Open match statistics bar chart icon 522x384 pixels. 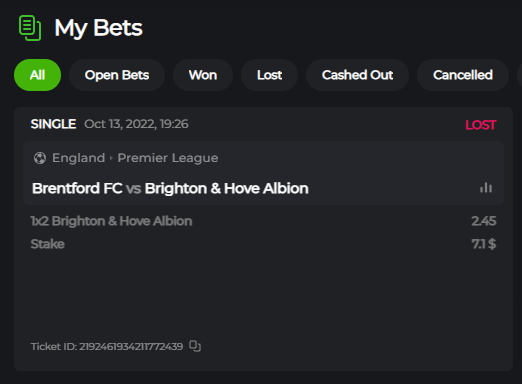point(486,188)
